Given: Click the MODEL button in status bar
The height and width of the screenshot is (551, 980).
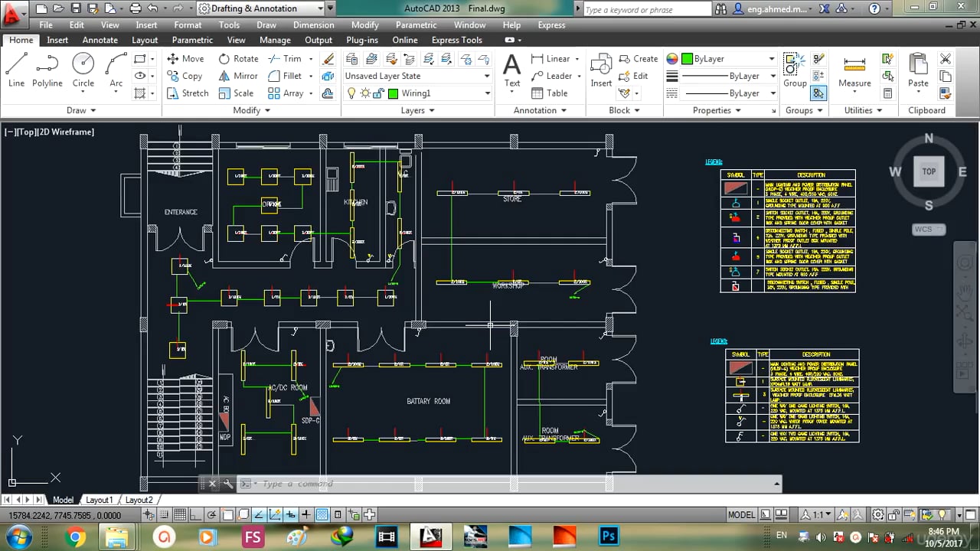Looking at the screenshot, I should point(741,515).
